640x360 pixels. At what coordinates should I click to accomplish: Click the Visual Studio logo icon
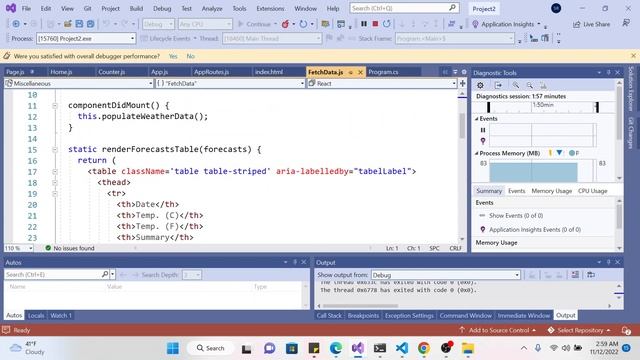click(x=11, y=8)
